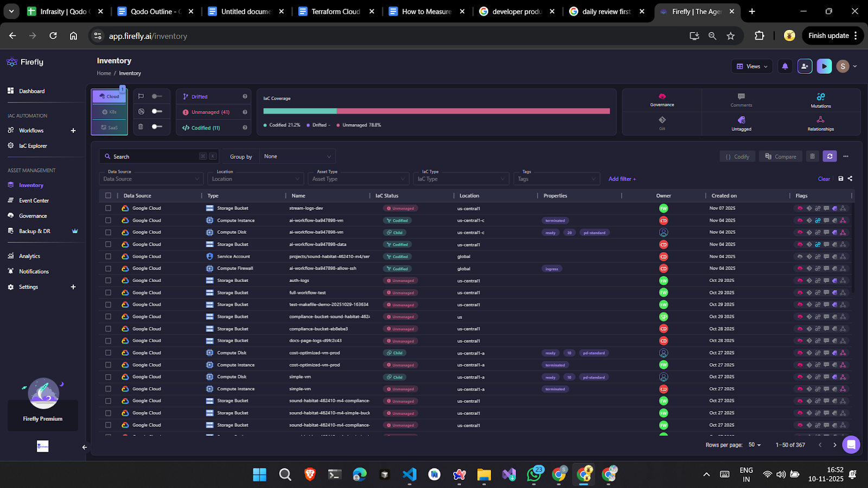The height and width of the screenshot is (488, 868).
Task: Open the chat support bubble
Action: click(851, 445)
